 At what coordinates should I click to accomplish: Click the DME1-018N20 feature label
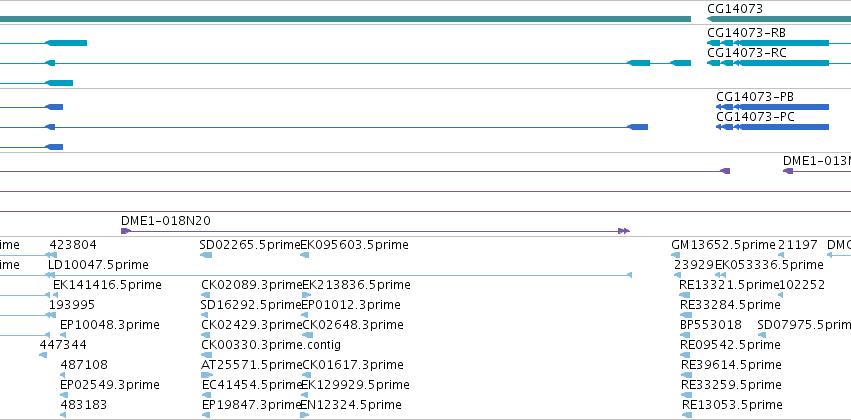166,221
